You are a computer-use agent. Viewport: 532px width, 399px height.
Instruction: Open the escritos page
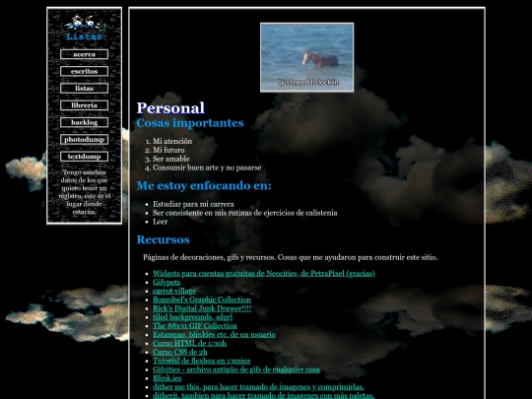[x=84, y=71]
